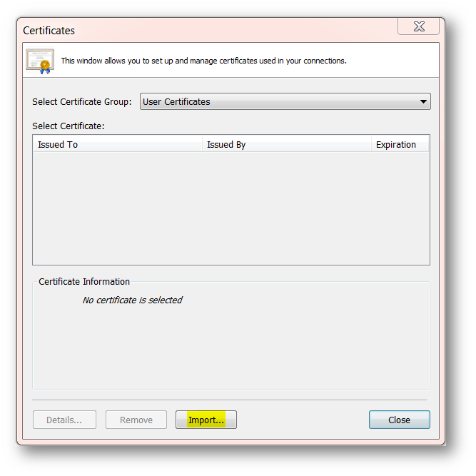The height and width of the screenshot is (476, 476).
Task: Sort by the Issued By column header
Action: click(285, 144)
